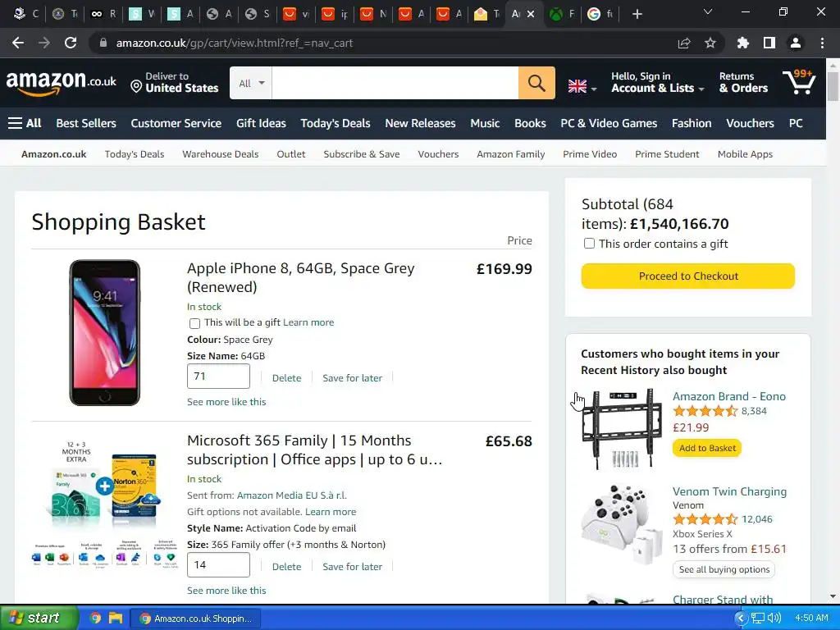Click the orange search magnifier button
Viewport: 840px width, 630px height.
coord(536,83)
